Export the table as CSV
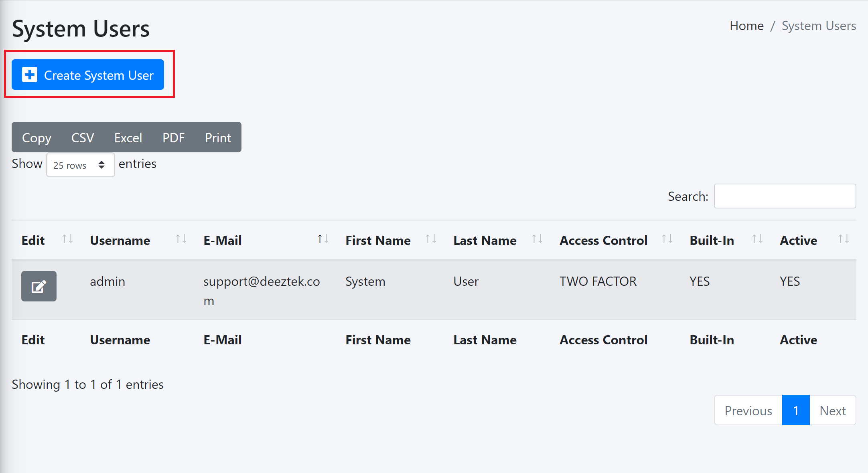Viewport: 868px width, 473px height. (x=83, y=137)
